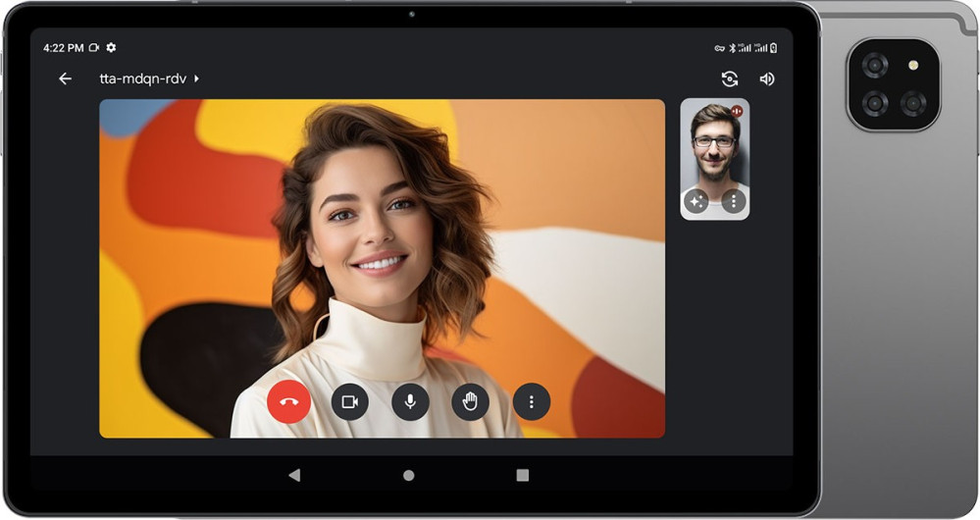980x520 pixels.
Task: Go back using the top-left arrow
Action: click(x=65, y=79)
